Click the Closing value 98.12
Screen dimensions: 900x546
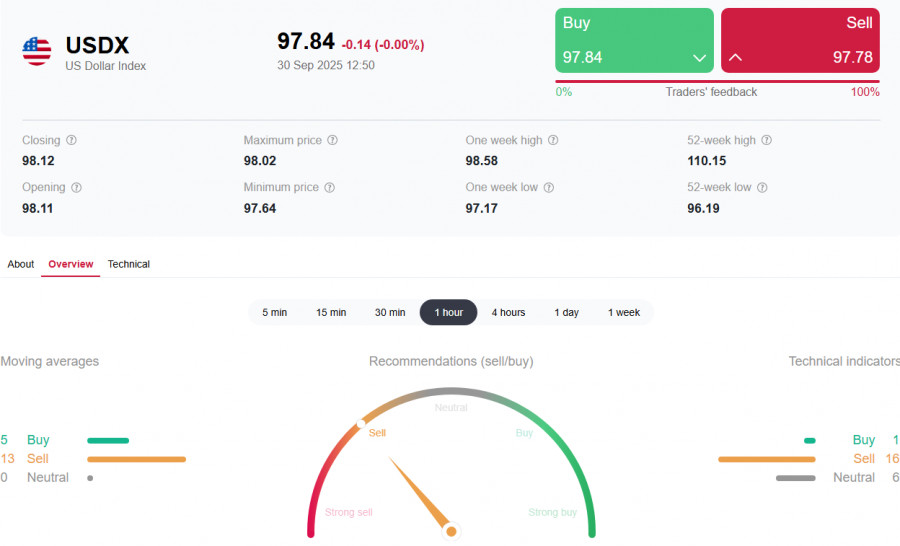pyautogui.click(x=38, y=161)
